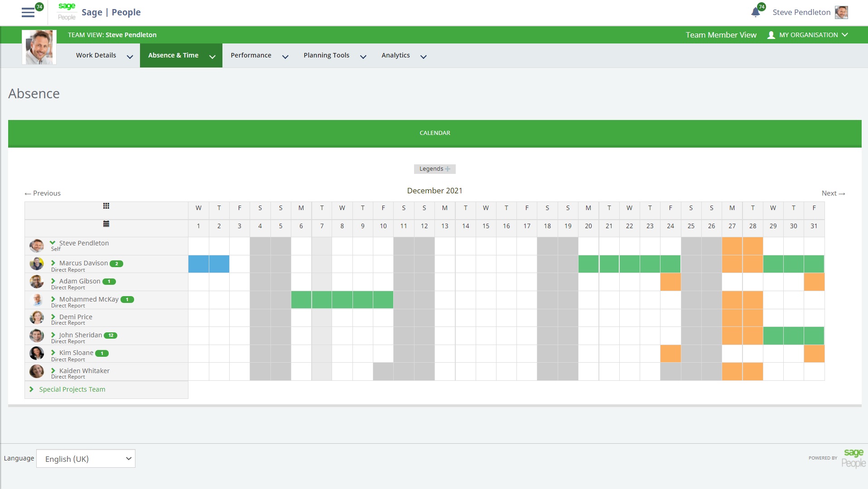The width and height of the screenshot is (868, 489).
Task: Collapse Steve Pendleton's row
Action: pos(53,243)
